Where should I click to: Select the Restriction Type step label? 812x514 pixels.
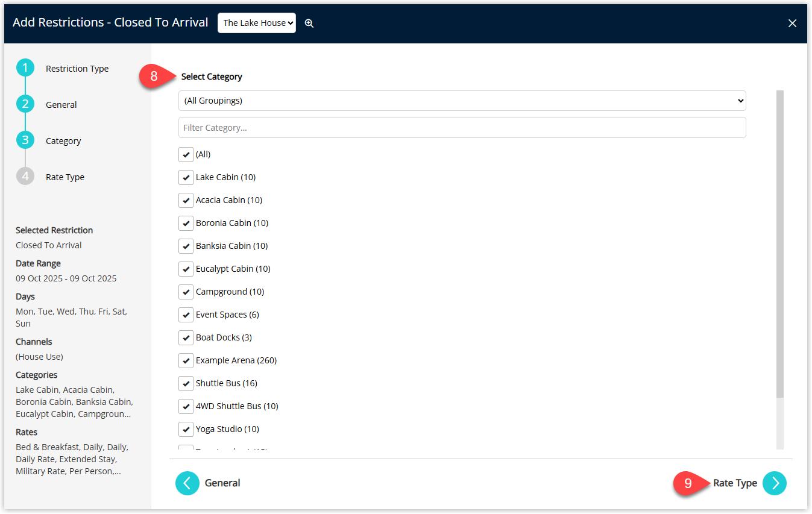[77, 69]
